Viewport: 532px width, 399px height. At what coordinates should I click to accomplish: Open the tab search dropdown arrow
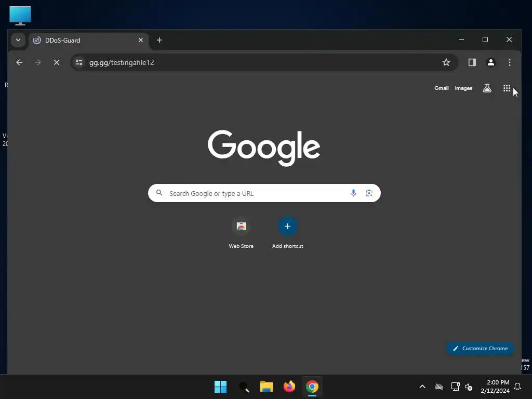[18, 40]
